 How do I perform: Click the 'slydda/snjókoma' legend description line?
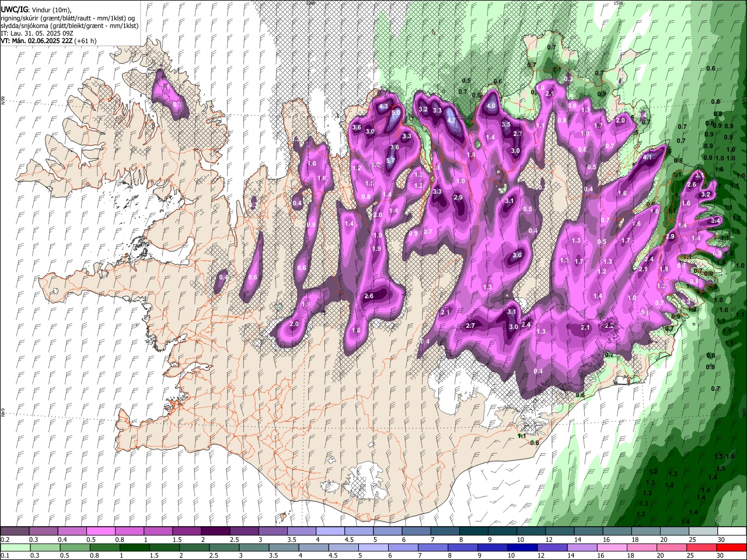70,26
